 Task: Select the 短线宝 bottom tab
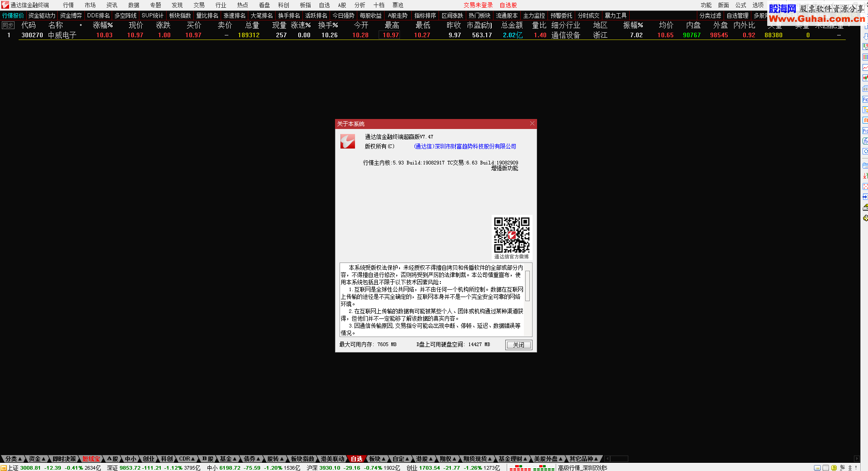91,459
